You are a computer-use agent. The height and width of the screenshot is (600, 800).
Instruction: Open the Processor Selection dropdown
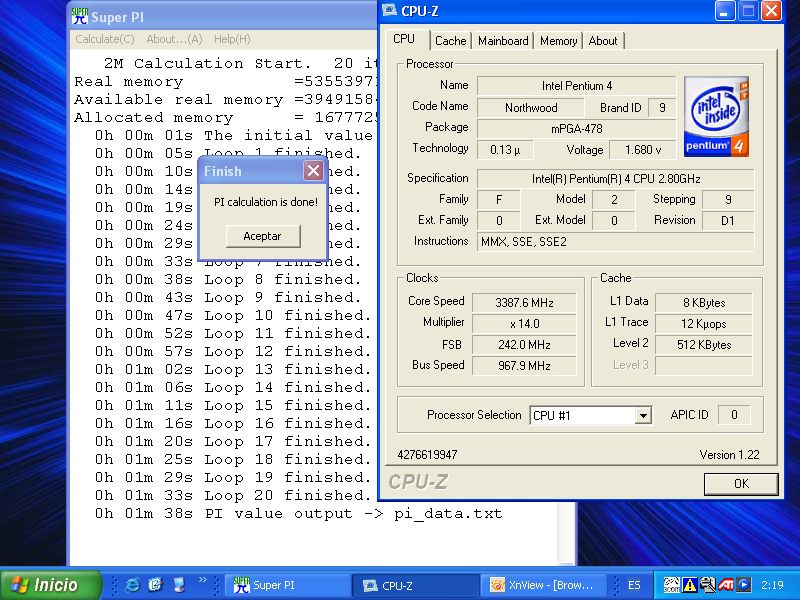coord(643,416)
